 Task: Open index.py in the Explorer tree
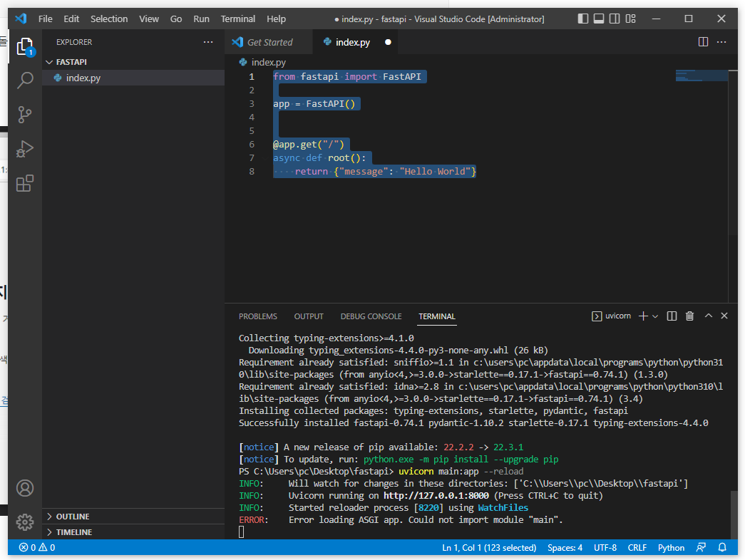click(x=133, y=78)
